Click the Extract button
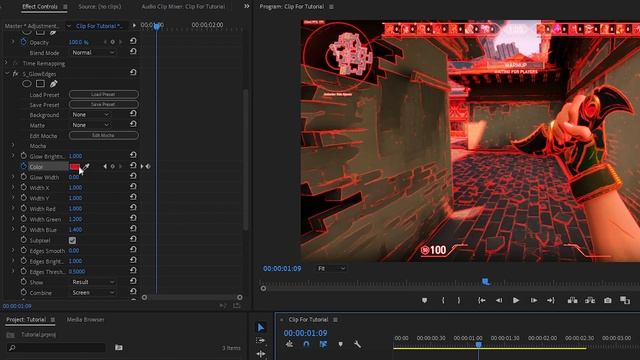The height and width of the screenshot is (360, 640). (x=590, y=300)
